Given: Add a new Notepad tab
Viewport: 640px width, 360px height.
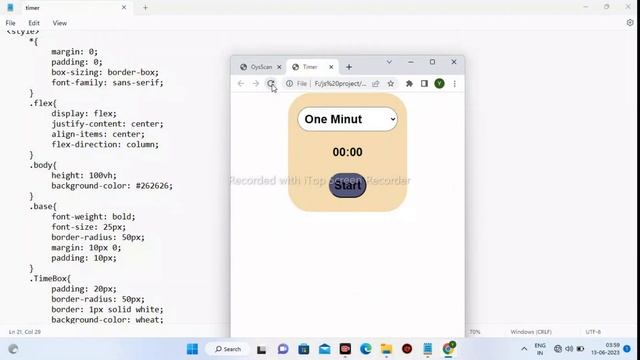Looking at the screenshot, I should point(145,7).
